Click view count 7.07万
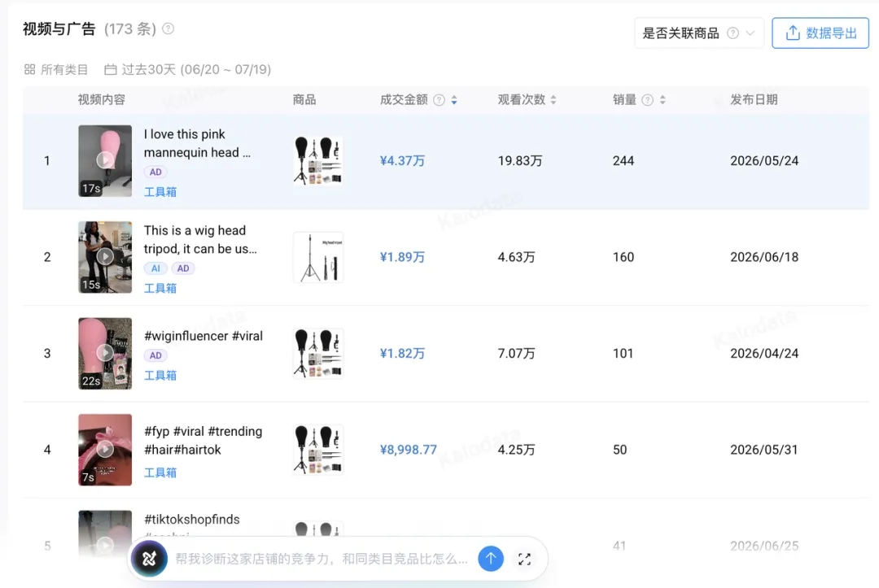879x588 pixels. point(516,353)
